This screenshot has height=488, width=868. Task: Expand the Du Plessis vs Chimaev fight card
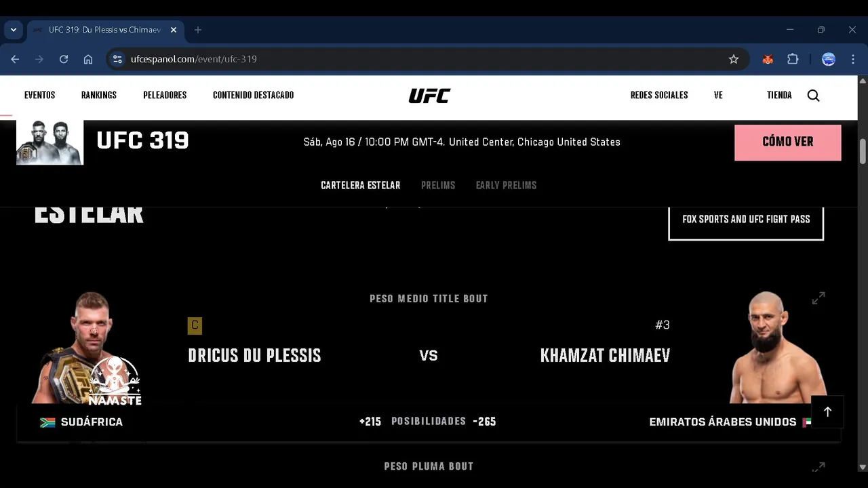pos(818,298)
